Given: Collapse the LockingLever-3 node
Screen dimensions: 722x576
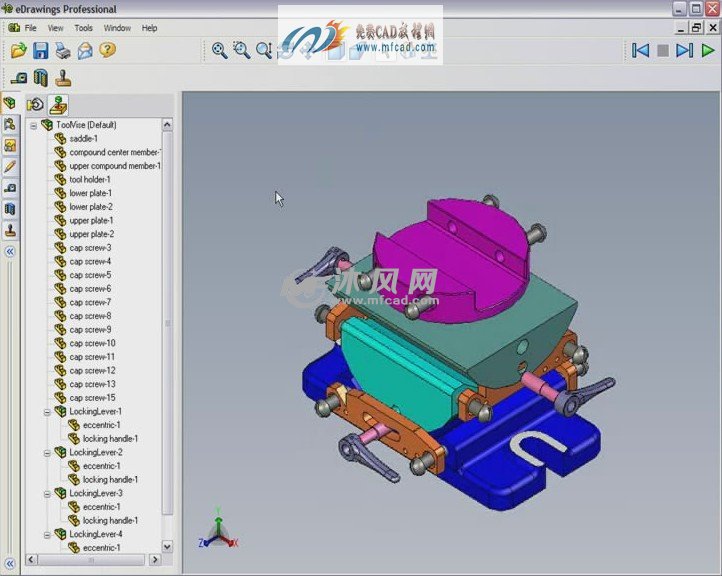Looking at the screenshot, I should (47, 494).
